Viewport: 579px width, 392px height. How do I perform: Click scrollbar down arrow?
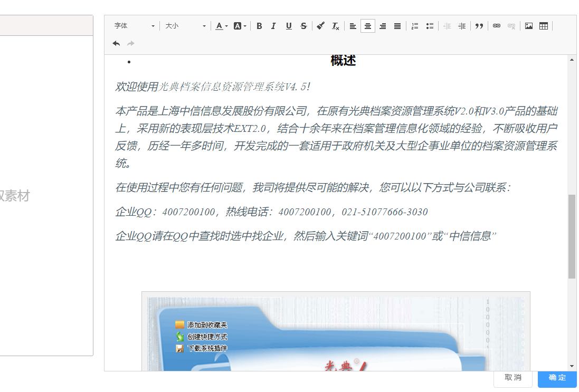pos(572,366)
